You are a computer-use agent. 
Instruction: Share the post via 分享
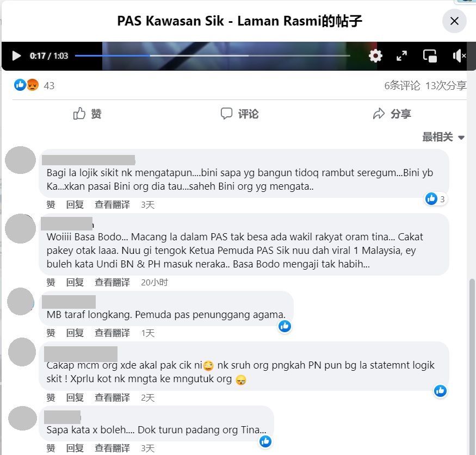tap(392, 114)
